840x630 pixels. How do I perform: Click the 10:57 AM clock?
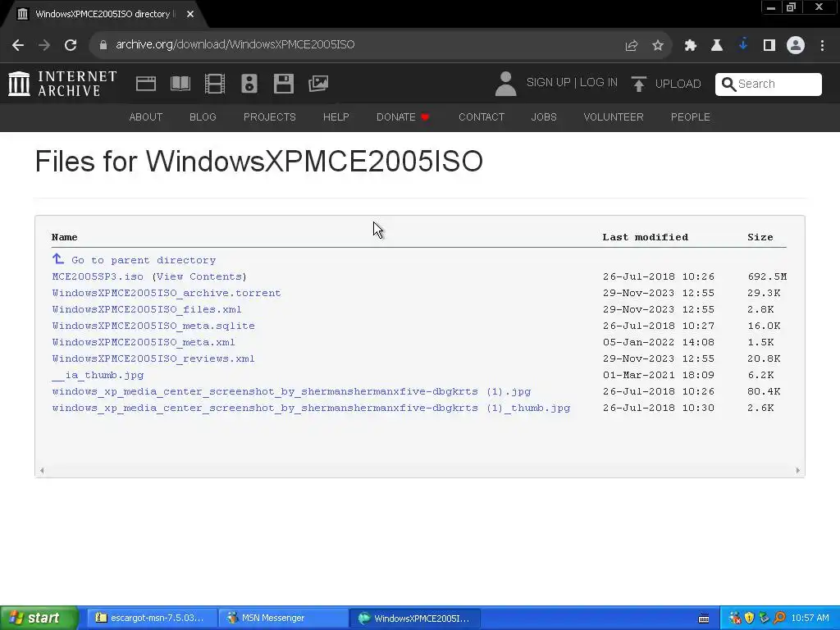(810, 619)
